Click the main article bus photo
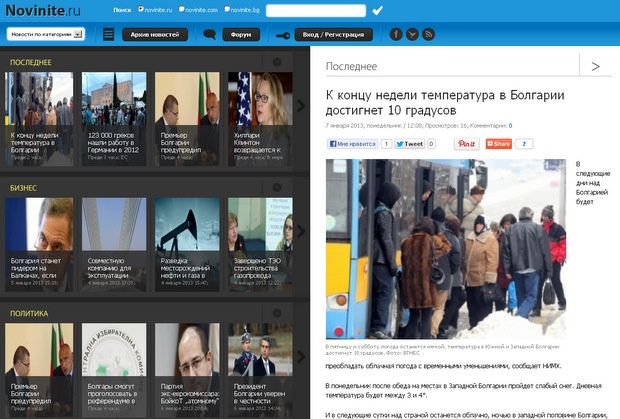 [x=446, y=249]
